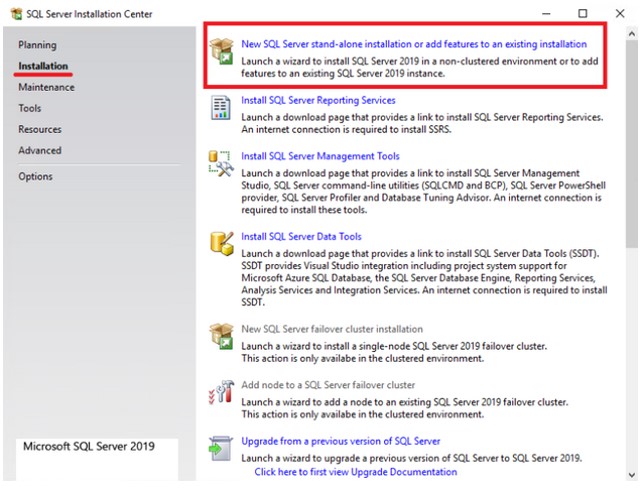
Task: Switch to the Advanced section
Action: [40, 150]
